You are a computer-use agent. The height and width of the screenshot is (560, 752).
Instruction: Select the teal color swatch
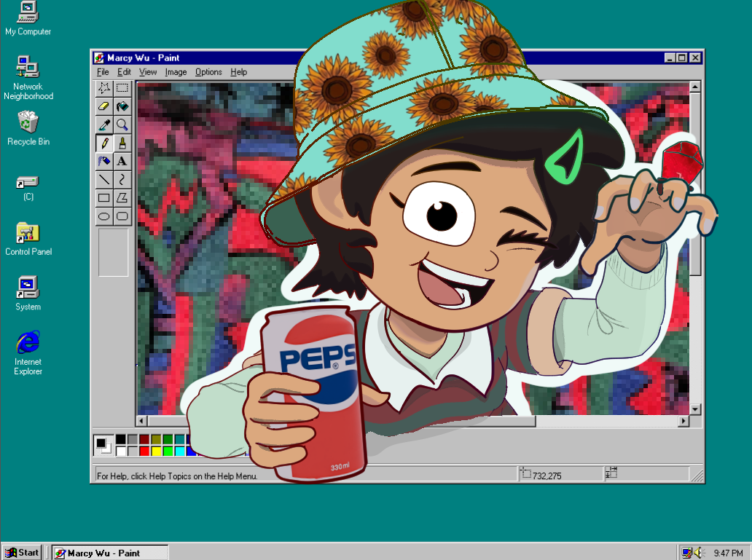tap(179, 439)
